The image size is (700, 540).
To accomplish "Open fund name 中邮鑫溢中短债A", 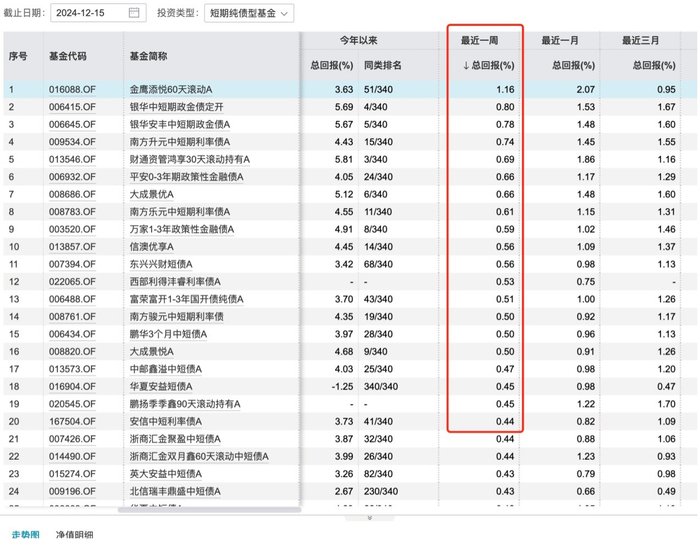I will (x=166, y=369).
